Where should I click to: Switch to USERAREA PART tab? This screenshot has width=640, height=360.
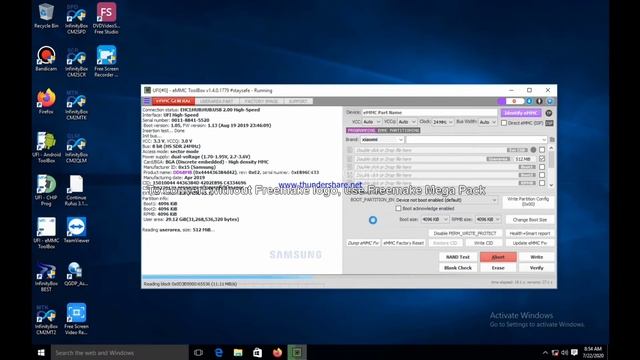(217, 101)
